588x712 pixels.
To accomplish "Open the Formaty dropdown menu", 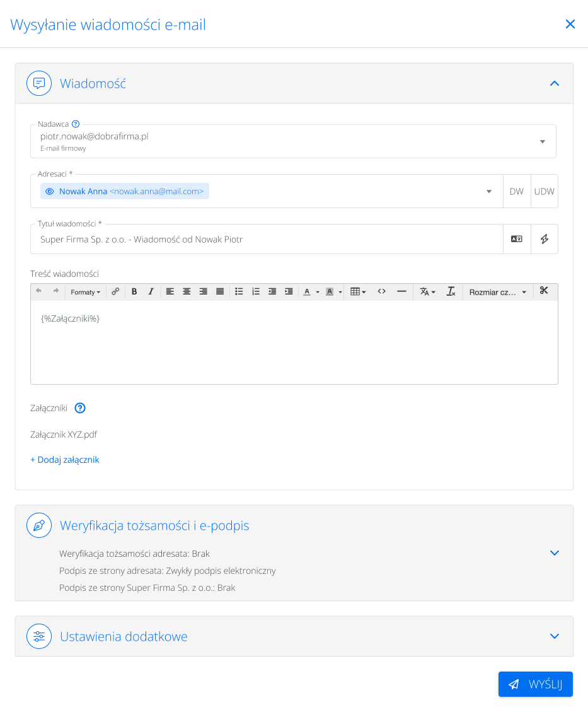I will (85, 292).
